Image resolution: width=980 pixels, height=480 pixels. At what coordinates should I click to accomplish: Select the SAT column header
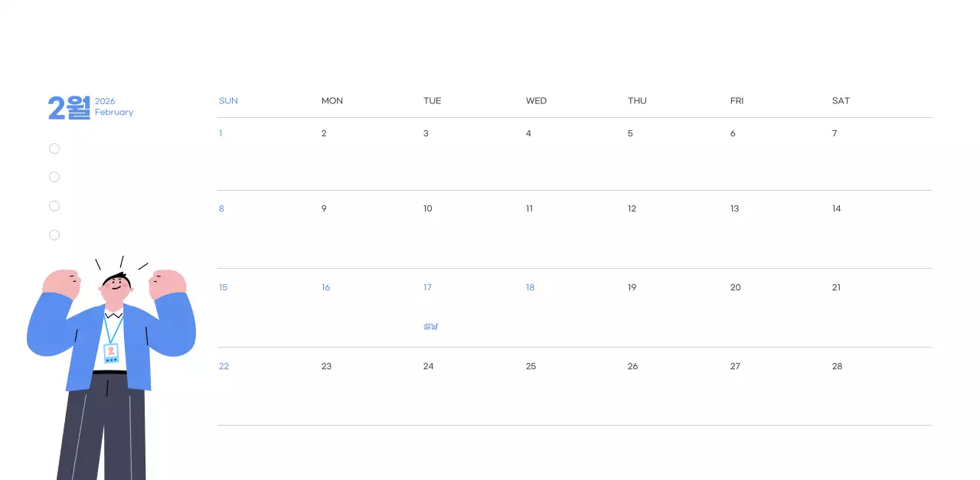841,101
